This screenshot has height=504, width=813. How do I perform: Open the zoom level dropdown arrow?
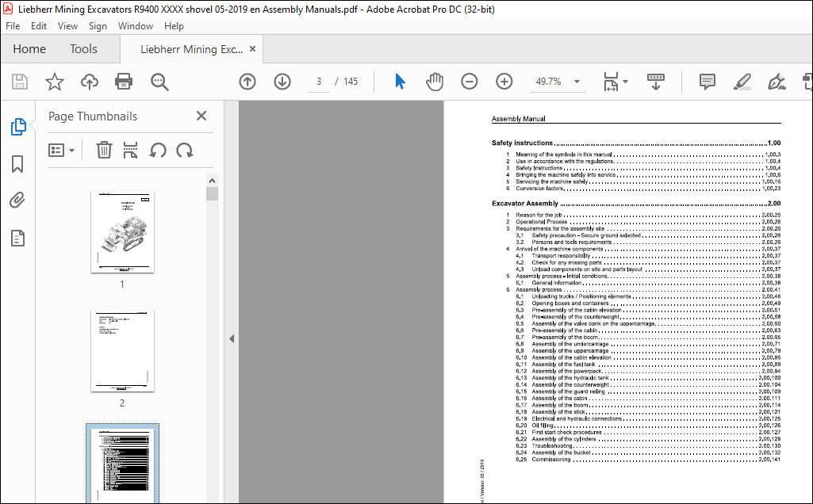577,82
